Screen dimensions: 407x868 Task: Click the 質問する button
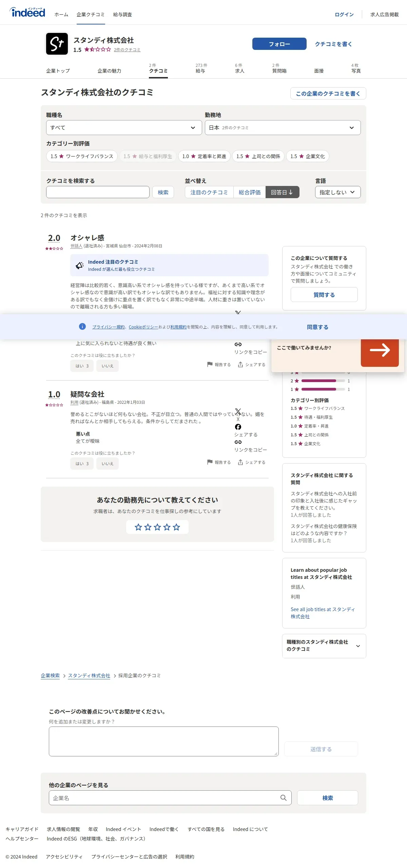324,295
